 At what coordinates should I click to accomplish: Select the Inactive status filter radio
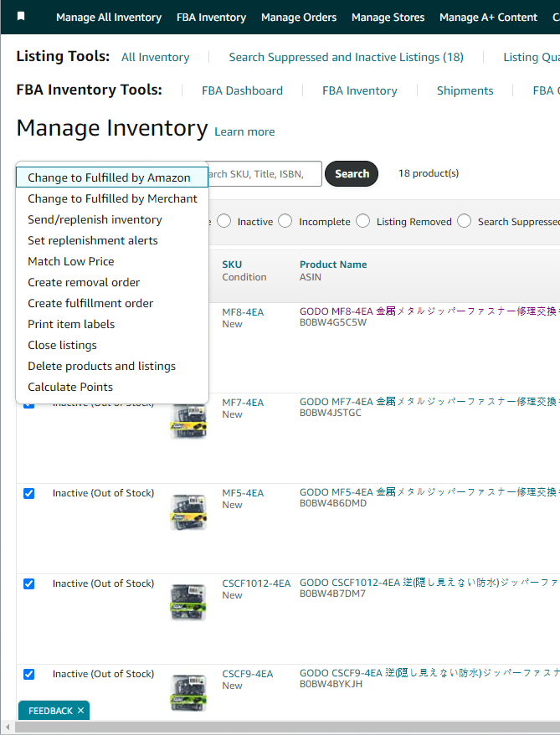[224, 221]
